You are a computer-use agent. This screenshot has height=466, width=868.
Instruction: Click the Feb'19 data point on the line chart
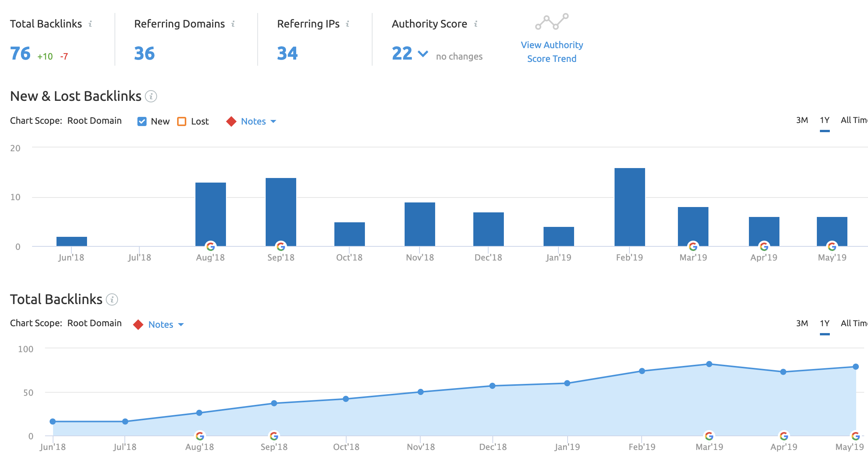(x=642, y=371)
